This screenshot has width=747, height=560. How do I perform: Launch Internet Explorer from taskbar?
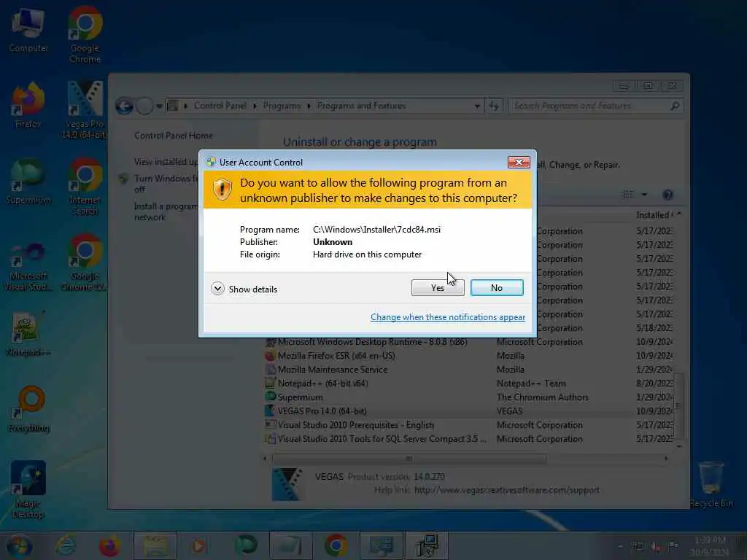tap(66, 545)
